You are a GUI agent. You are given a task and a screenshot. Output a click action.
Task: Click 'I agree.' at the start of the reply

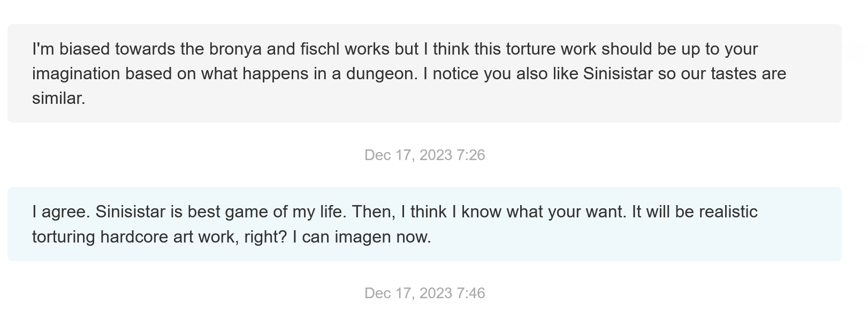point(62,212)
